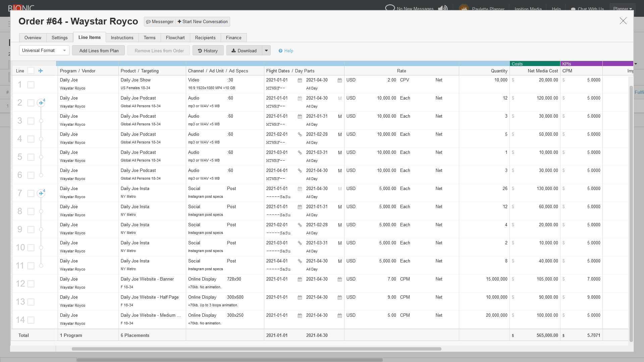Open the History button
Image resolution: width=644 pixels, height=362 pixels.
click(x=208, y=51)
